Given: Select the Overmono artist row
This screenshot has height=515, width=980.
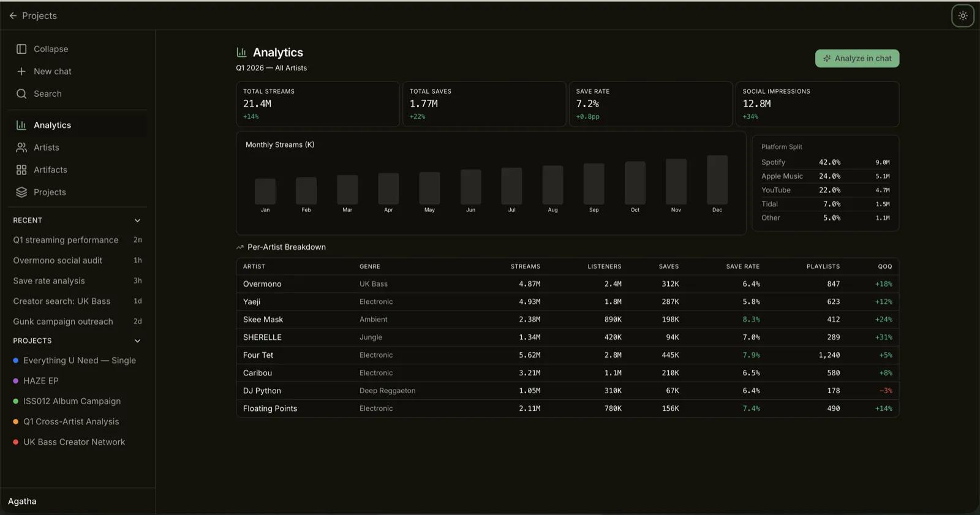Looking at the screenshot, I should point(568,284).
